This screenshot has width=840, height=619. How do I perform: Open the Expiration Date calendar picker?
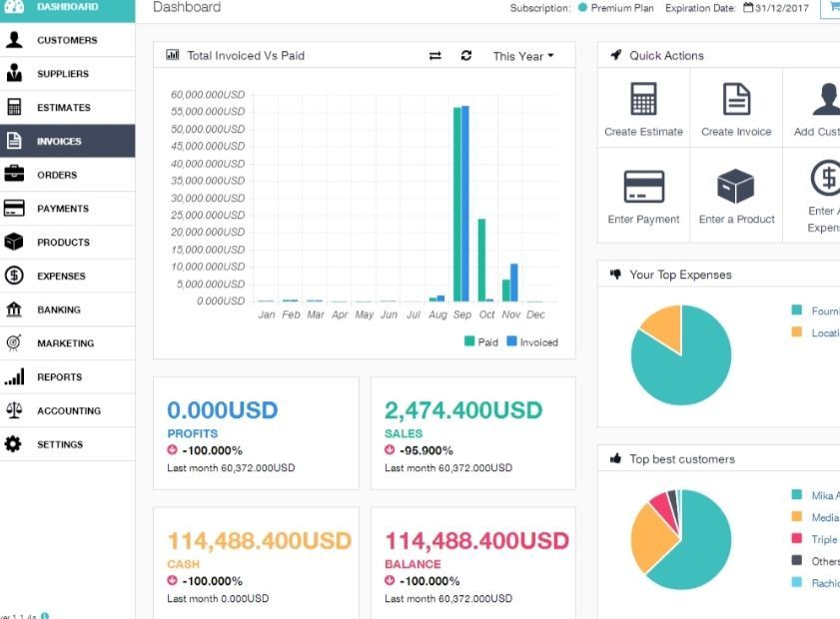(x=748, y=8)
